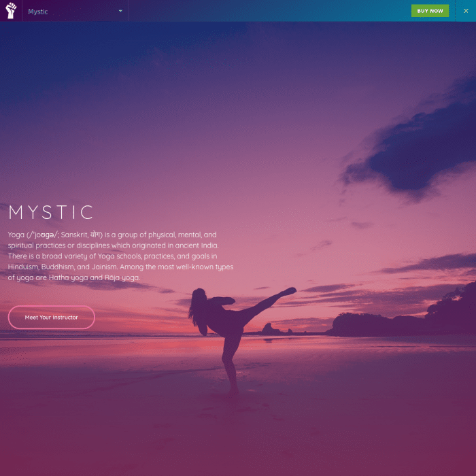Dismiss the top bar with the X icon

466,11
